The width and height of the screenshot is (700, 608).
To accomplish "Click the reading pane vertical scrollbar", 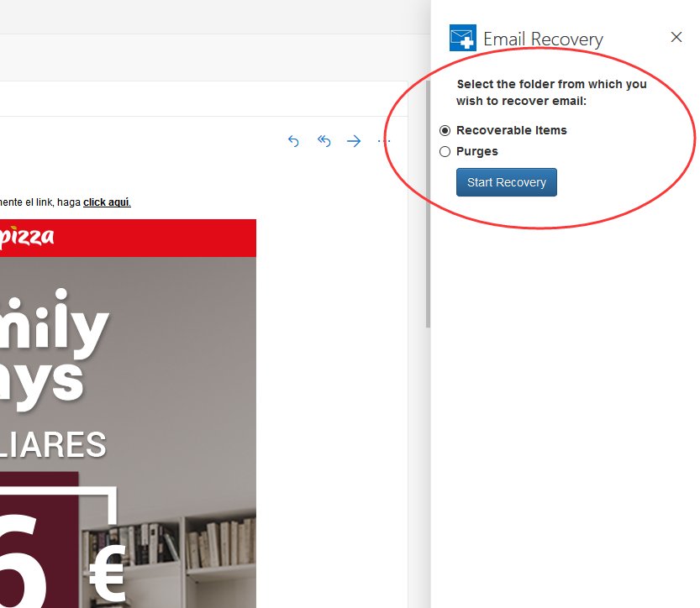I will (428, 202).
